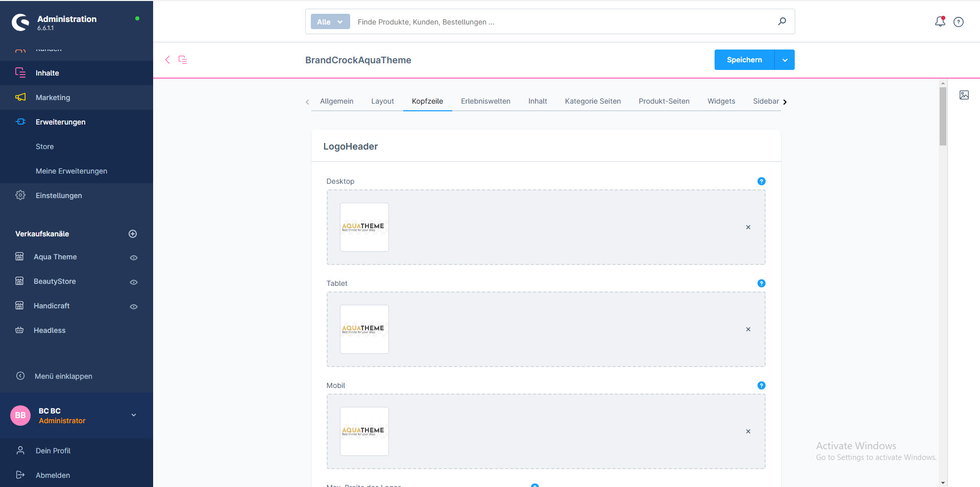This screenshot has height=487, width=980.
Task: Expand the Speichern button dropdown arrow
Action: coord(785,60)
